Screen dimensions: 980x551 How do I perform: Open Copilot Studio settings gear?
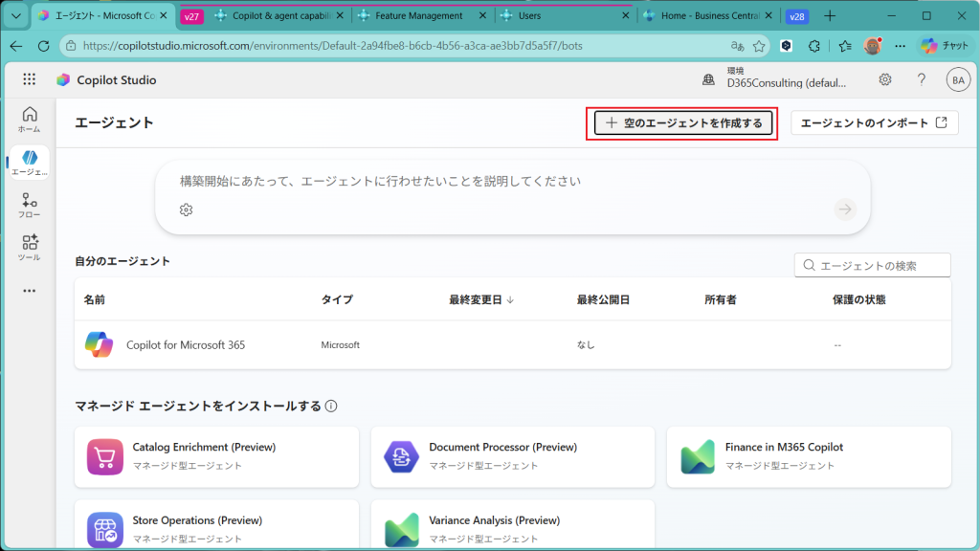click(x=885, y=80)
